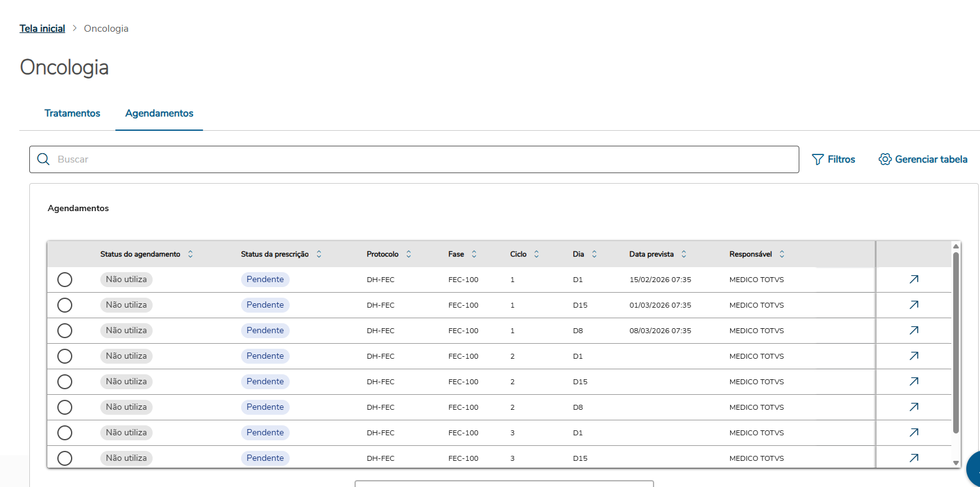This screenshot has width=980, height=487.
Task: Click the table's vertical scrollbar down arrow
Action: click(956, 463)
